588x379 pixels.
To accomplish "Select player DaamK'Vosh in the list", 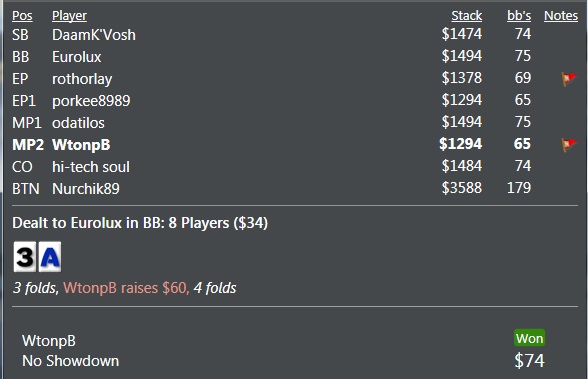I will 94,35.
